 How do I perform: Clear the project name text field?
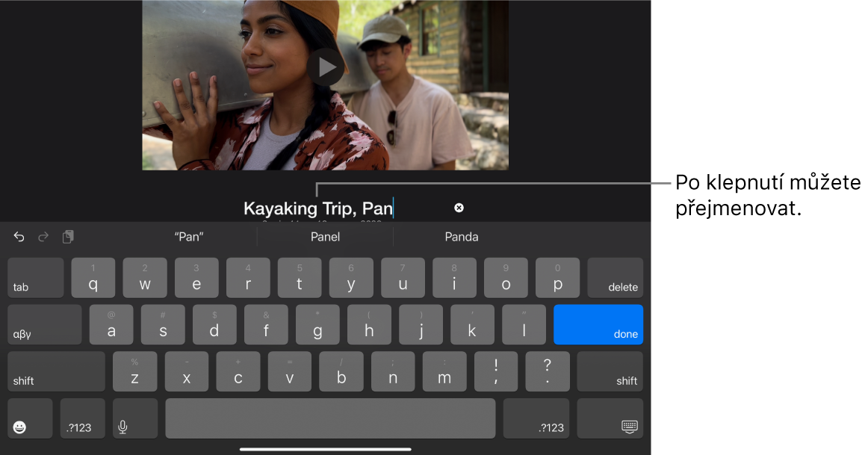pos(459,208)
